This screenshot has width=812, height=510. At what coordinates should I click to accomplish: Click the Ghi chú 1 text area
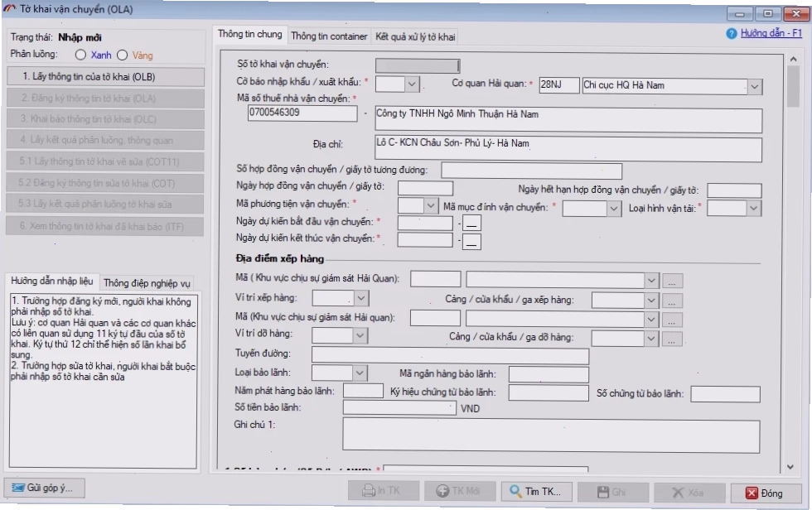coord(551,435)
